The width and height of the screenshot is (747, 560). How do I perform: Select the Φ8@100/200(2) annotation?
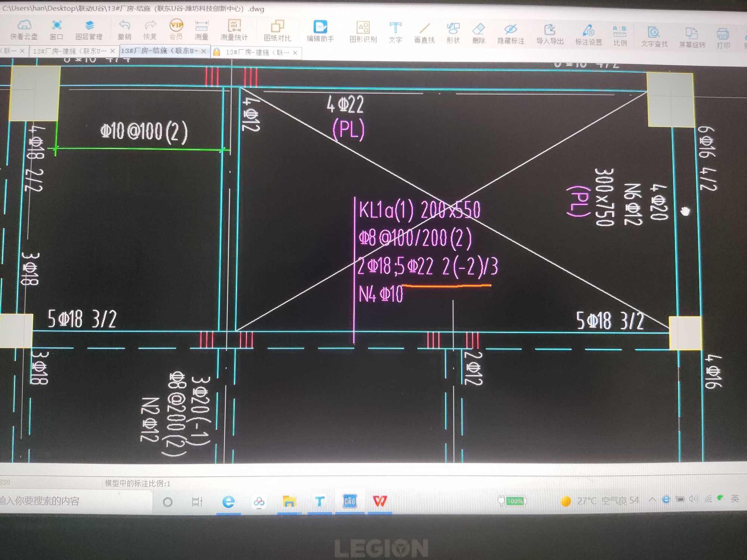point(415,237)
